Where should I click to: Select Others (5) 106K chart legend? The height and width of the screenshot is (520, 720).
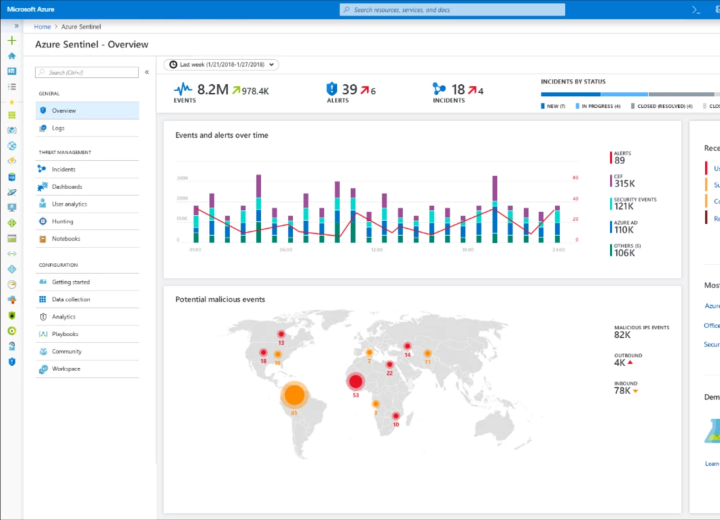(625, 250)
